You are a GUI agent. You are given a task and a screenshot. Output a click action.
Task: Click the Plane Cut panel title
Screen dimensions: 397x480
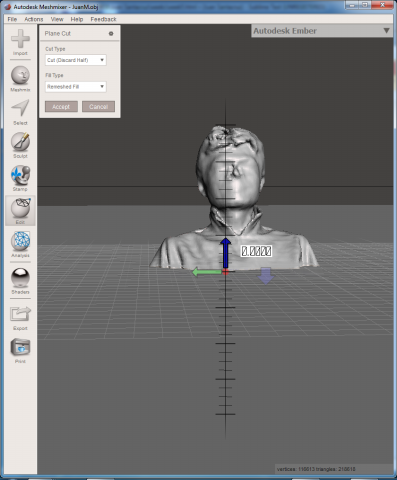coord(58,33)
